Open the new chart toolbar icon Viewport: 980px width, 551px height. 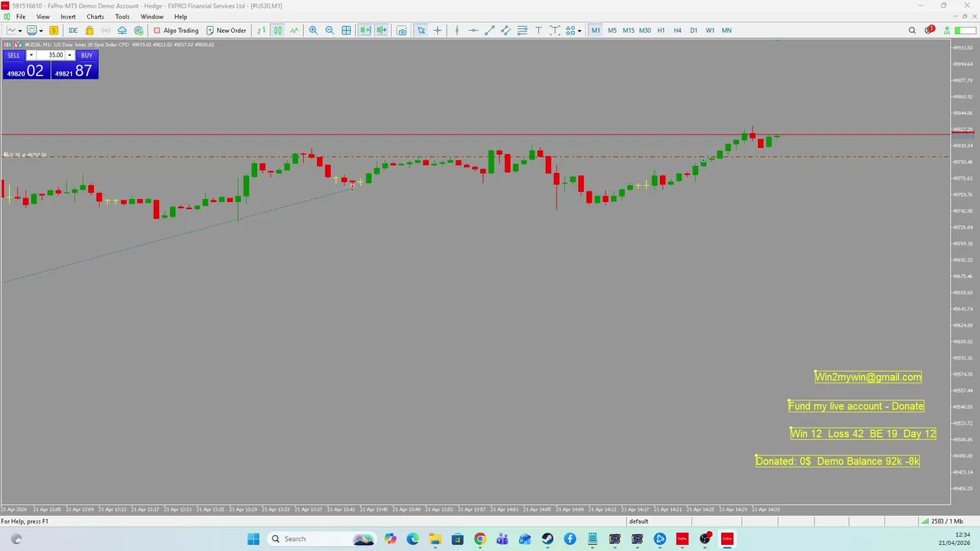click(x=11, y=31)
